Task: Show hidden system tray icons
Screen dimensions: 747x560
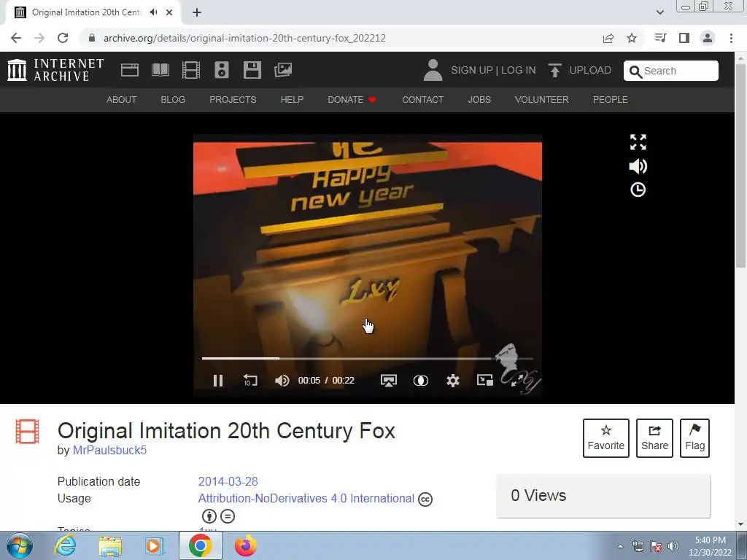Action: coord(620,546)
